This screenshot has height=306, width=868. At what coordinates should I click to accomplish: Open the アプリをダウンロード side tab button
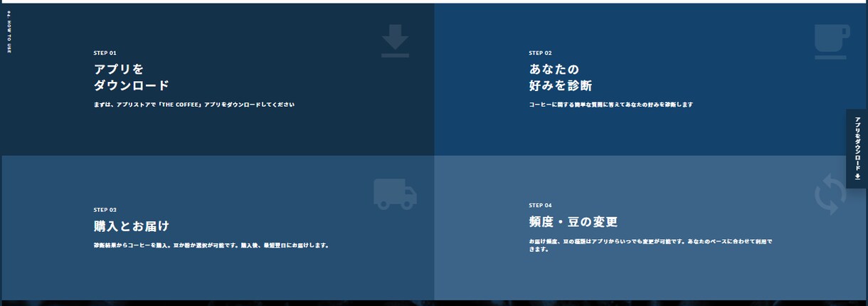(x=857, y=149)
